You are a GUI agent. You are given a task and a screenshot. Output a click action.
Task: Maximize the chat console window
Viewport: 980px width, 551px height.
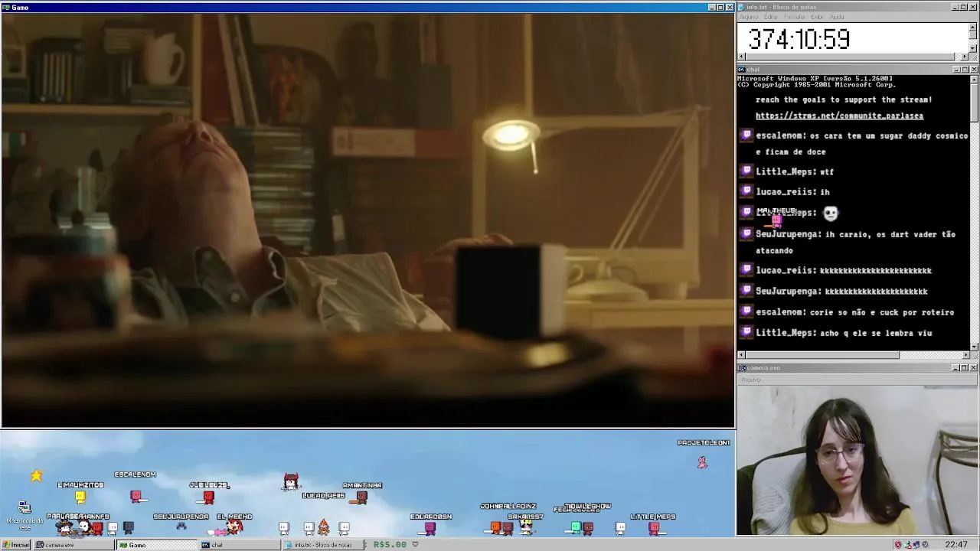(x=965, y=70)
